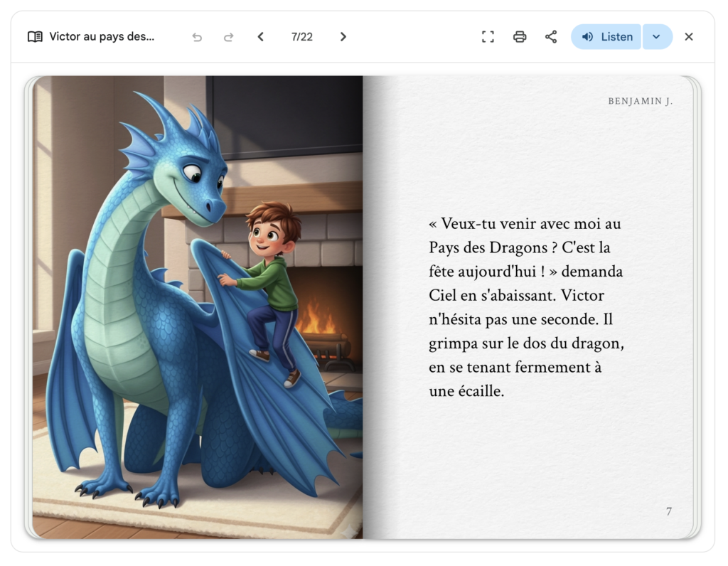Click the book title 'Victor au pays des...'
The width and height of the screenshot is (728, 566).
click(x=102, y=37)
